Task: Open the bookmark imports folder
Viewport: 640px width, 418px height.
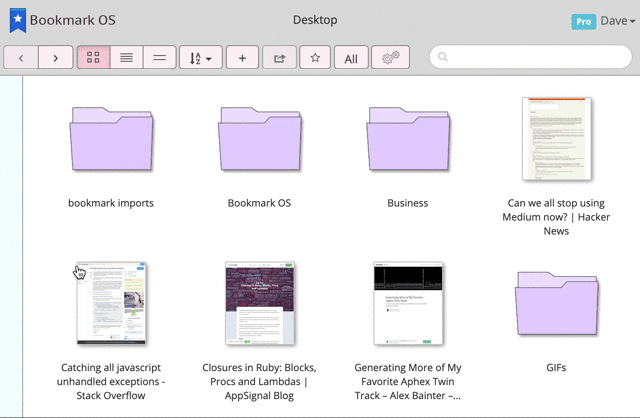Action: click(x=111, y=139)
